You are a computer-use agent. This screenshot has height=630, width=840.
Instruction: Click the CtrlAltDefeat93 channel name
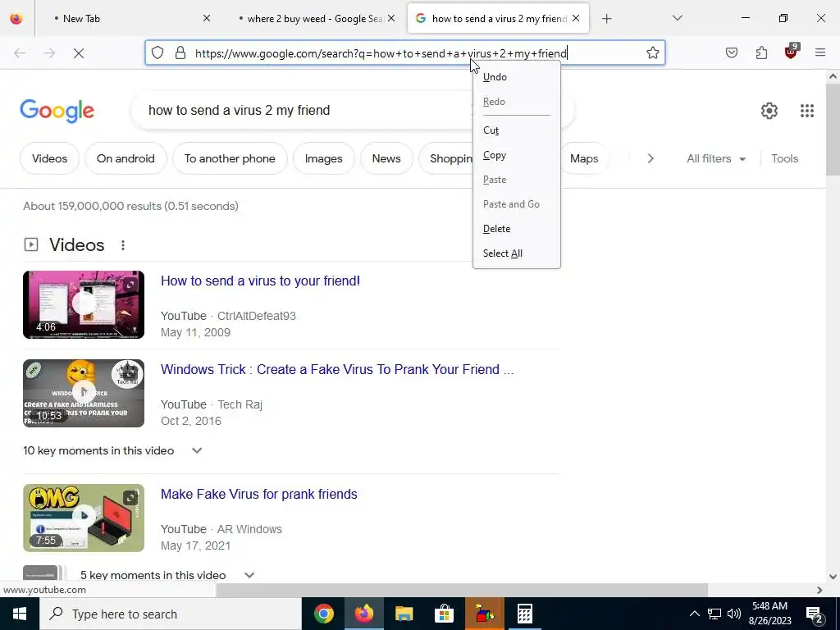pos(257,316)
